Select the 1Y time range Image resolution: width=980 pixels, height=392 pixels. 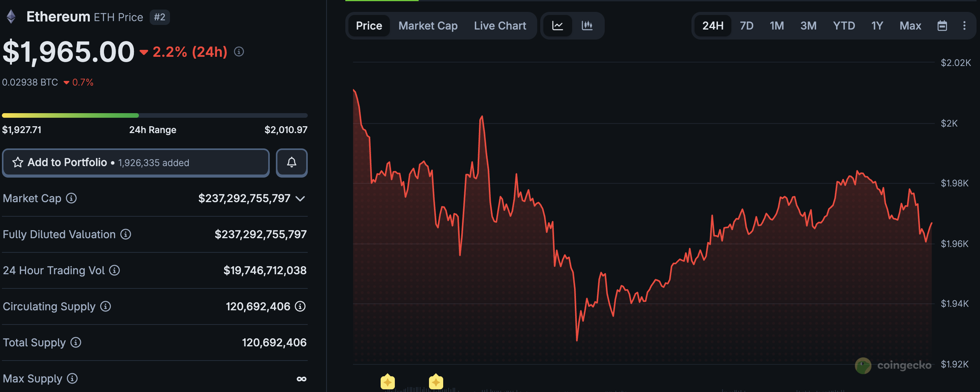pyautogui.click(x=877, y=26)
